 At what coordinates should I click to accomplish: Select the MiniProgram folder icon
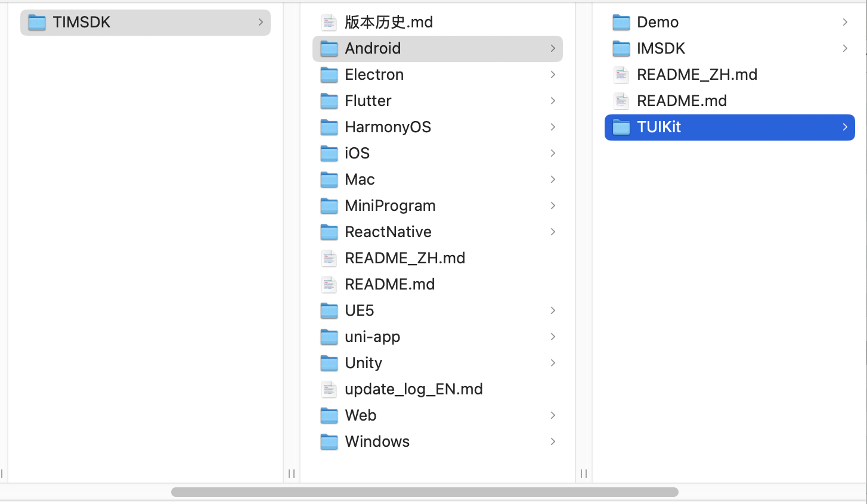(x=329, y=206)
